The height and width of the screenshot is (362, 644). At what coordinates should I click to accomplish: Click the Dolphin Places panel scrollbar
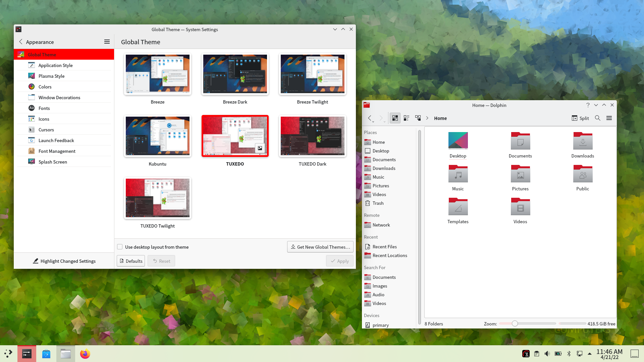pyautogui.click(x=420, y=227)
